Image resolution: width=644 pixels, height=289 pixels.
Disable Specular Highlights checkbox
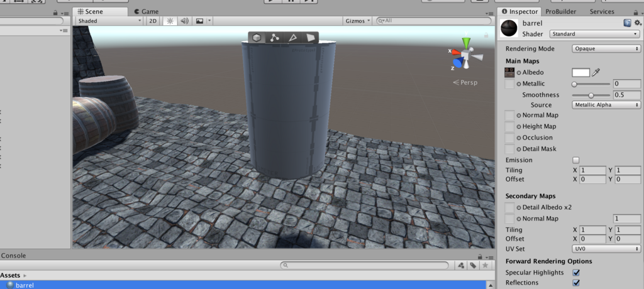point(576,273)
